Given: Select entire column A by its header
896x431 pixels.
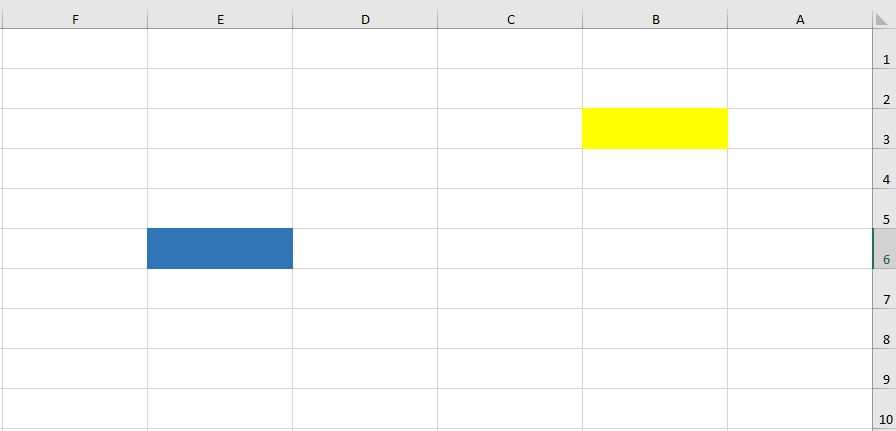Looking at the screenshot, I should (x=800, y=19).
